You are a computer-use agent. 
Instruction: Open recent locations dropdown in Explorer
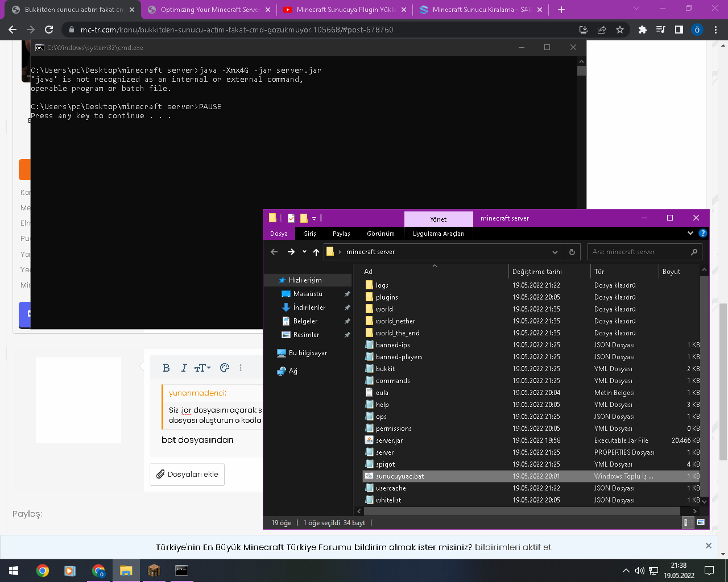click(304, 252)
